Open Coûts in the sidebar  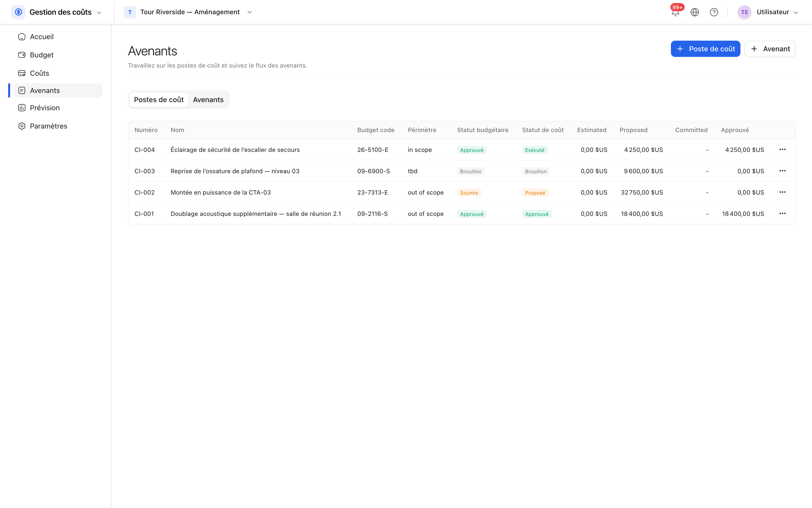point(58,73)
